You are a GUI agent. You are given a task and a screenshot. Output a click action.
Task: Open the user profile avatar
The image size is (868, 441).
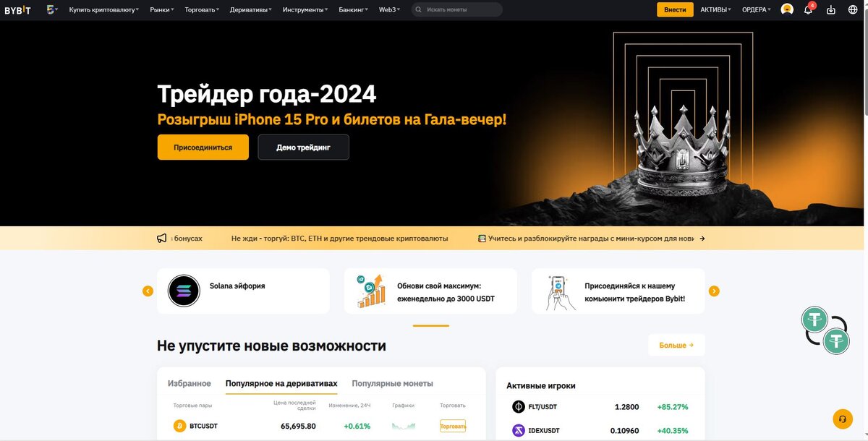pos(787,9)
